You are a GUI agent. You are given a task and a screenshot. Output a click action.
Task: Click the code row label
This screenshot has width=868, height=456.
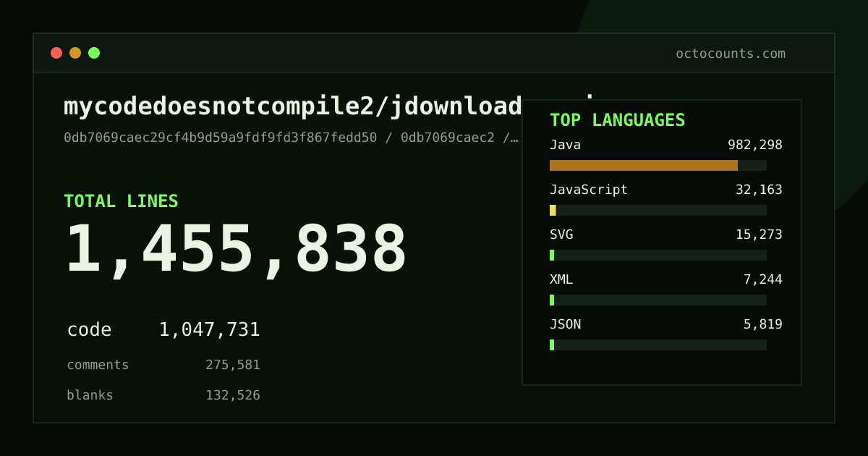click(x=89, y=330)
